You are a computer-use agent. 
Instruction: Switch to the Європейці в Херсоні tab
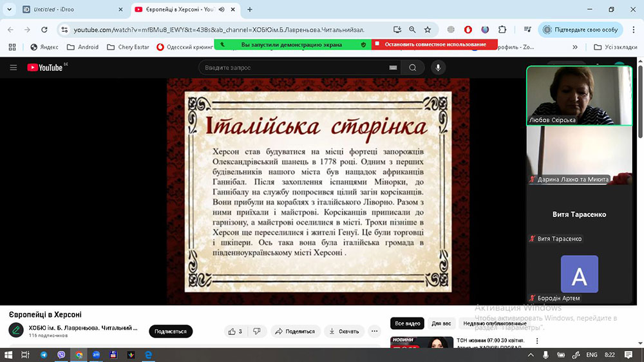pos(178,10)
